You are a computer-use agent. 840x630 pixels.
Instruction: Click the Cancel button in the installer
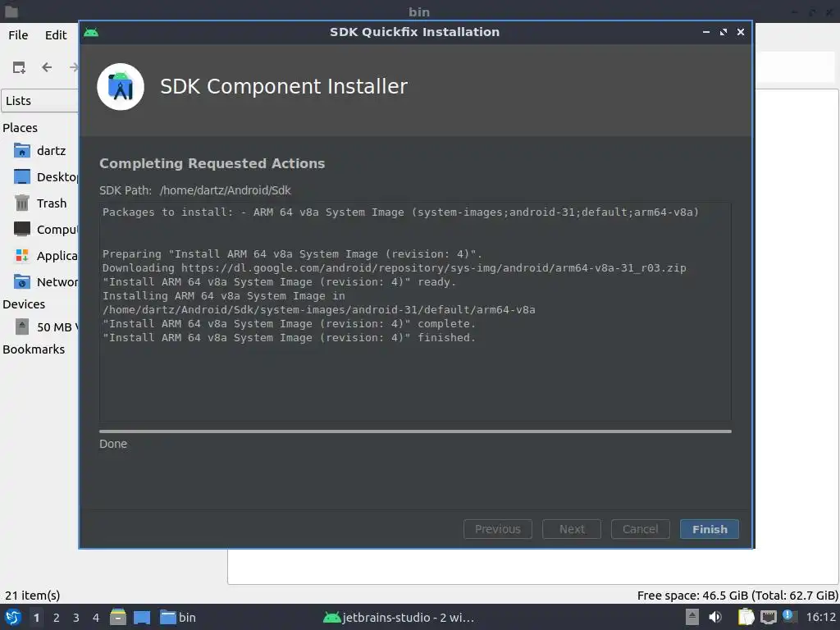point(640,529)
